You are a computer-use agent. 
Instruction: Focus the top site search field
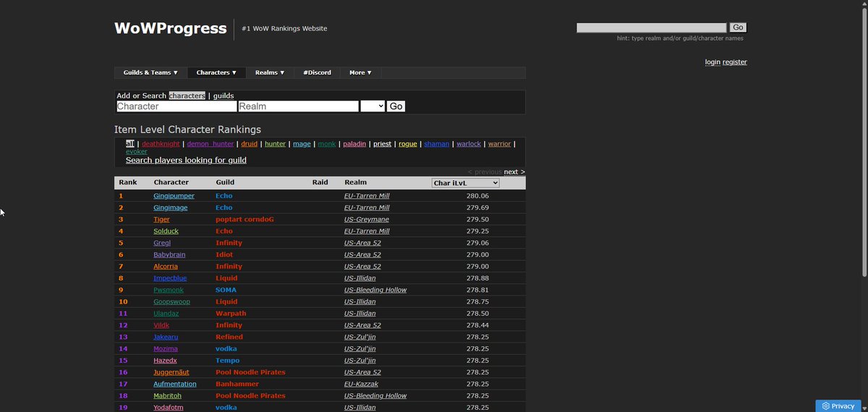coord(651,28)
